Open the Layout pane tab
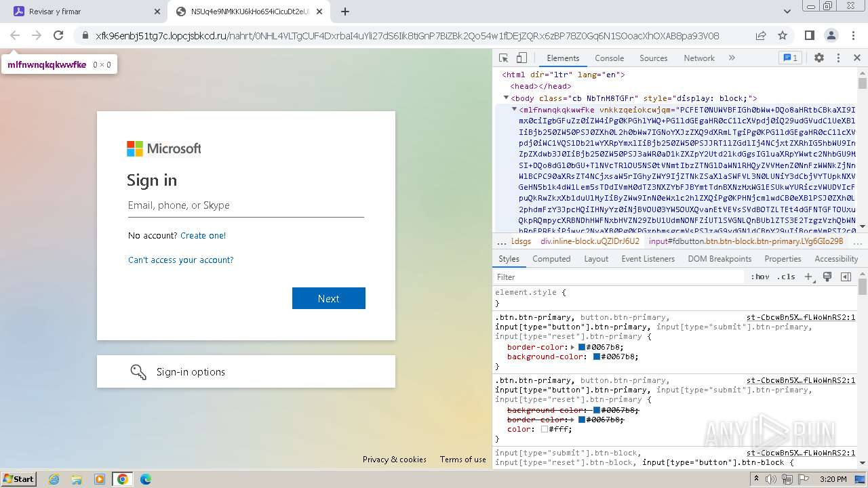 pos(596,259)
